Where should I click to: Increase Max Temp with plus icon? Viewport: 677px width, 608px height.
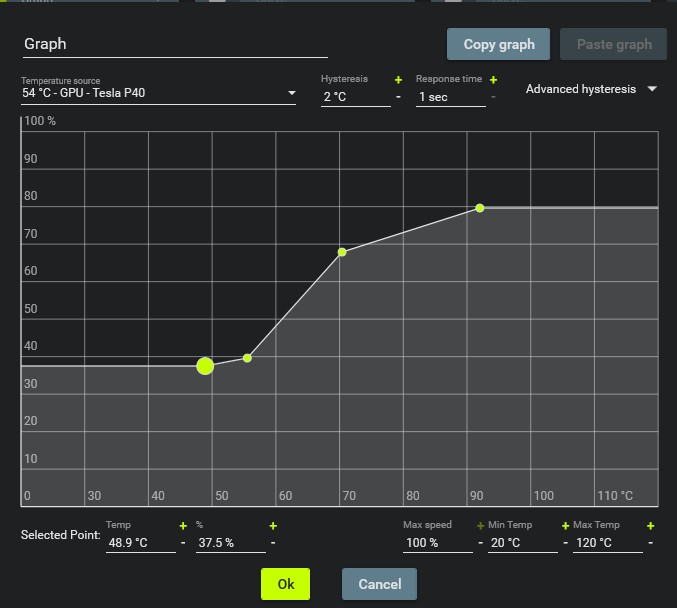pos(650,526)
